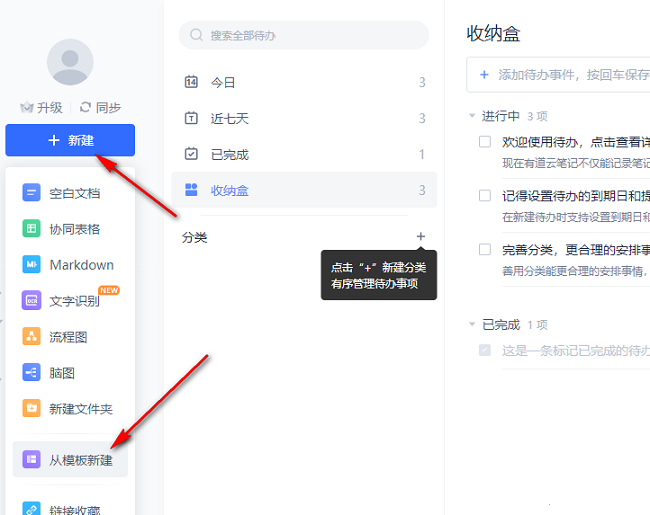Add a new category with plus icon

[420, 237]
